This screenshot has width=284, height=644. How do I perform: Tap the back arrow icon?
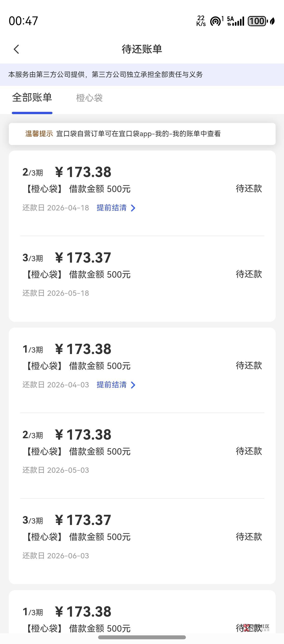coord(16,49)
